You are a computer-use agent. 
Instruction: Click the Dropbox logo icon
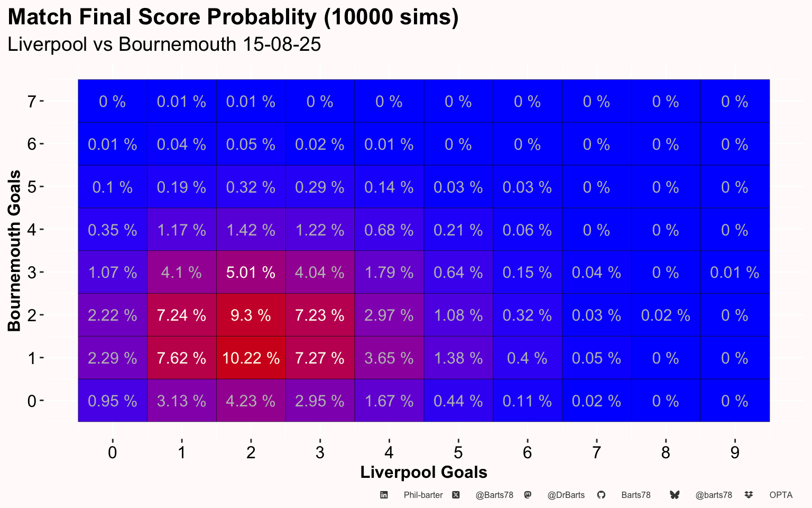point(749,495)
